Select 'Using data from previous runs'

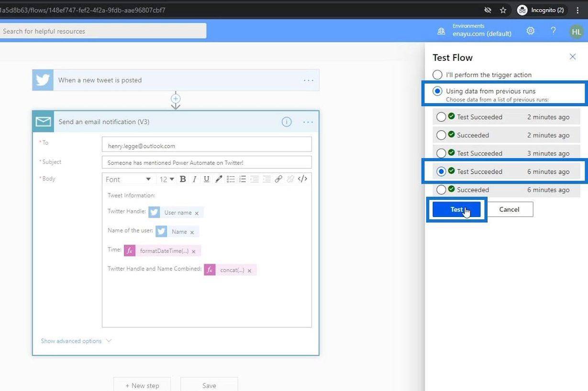[437, 91]
